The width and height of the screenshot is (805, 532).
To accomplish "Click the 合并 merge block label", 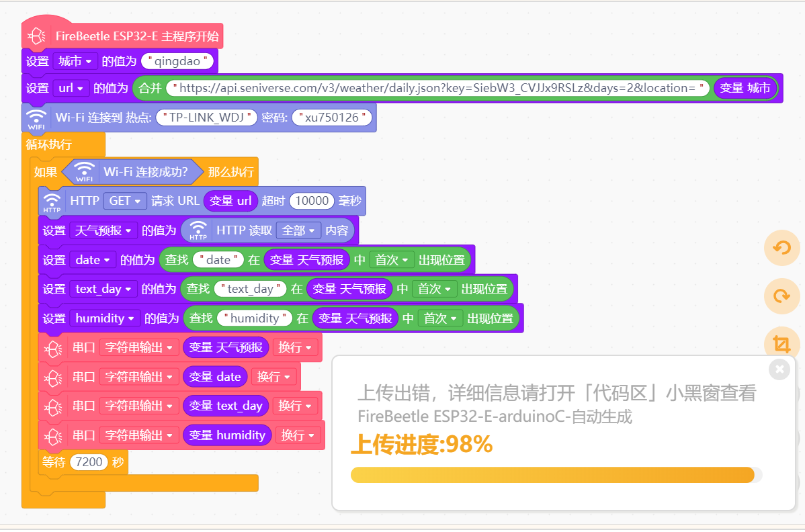I will pos(150,88).
